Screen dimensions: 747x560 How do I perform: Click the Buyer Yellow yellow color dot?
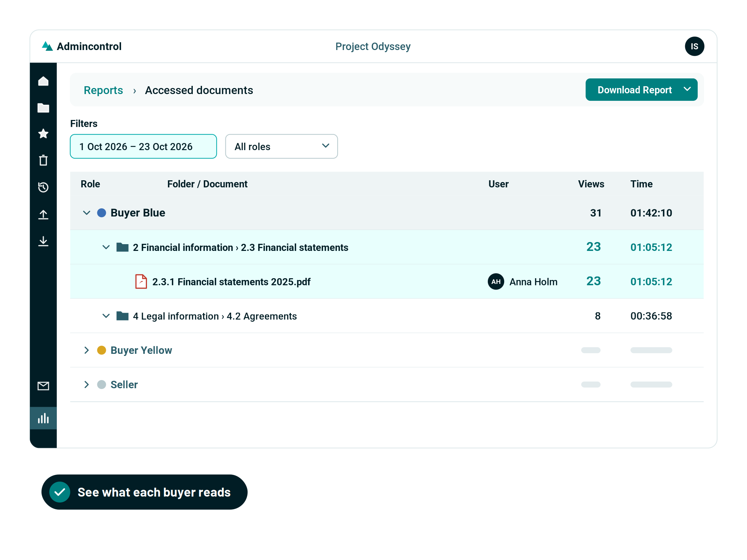(102, 350)
